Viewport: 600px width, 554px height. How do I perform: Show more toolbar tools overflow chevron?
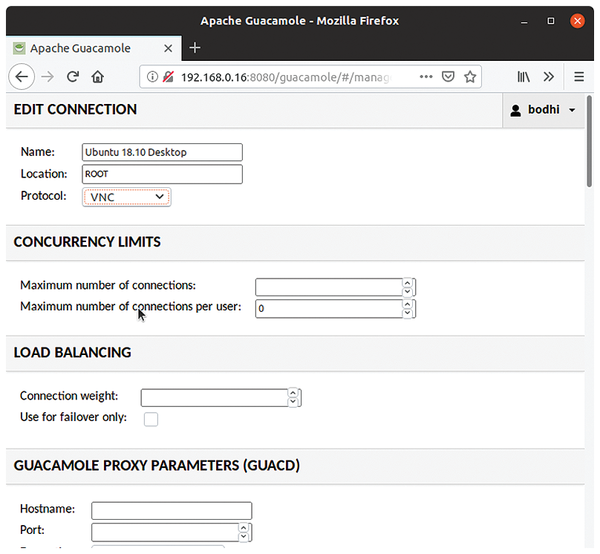click(x=549, y=77)
